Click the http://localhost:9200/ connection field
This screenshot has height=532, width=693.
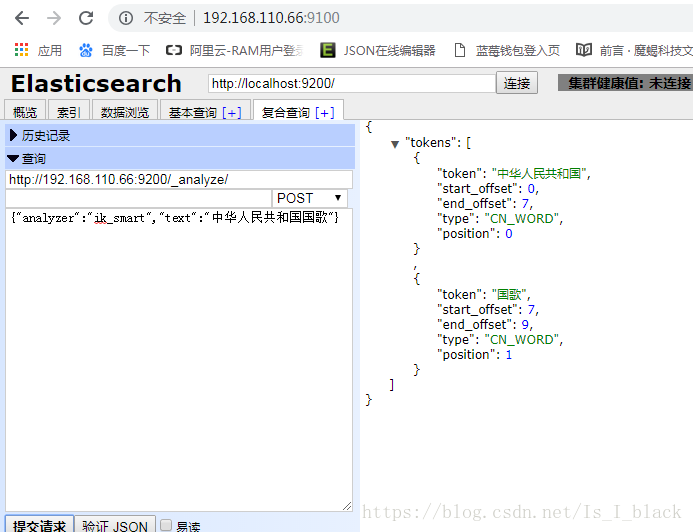[351, 84]
